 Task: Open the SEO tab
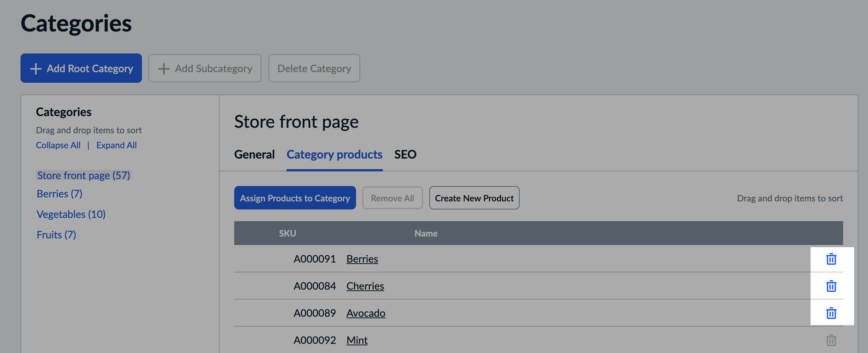tap(405, 154)
